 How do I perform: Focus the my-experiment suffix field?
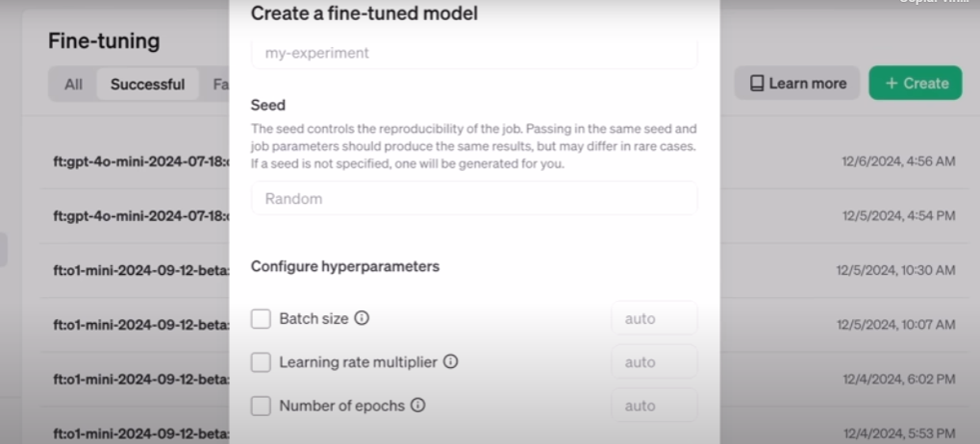click(474, 54)
